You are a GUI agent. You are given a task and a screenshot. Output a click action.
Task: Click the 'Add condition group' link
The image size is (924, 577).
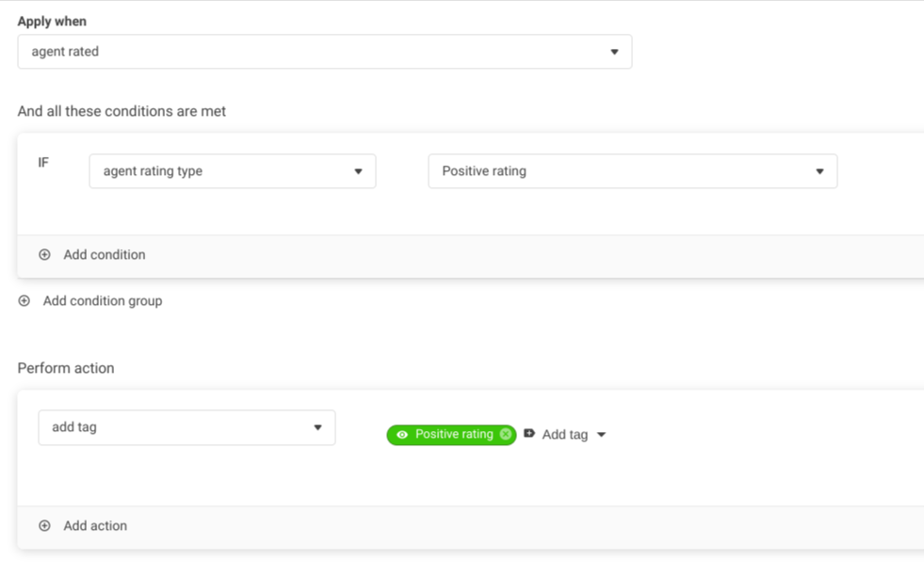click(x=103, y=301)
